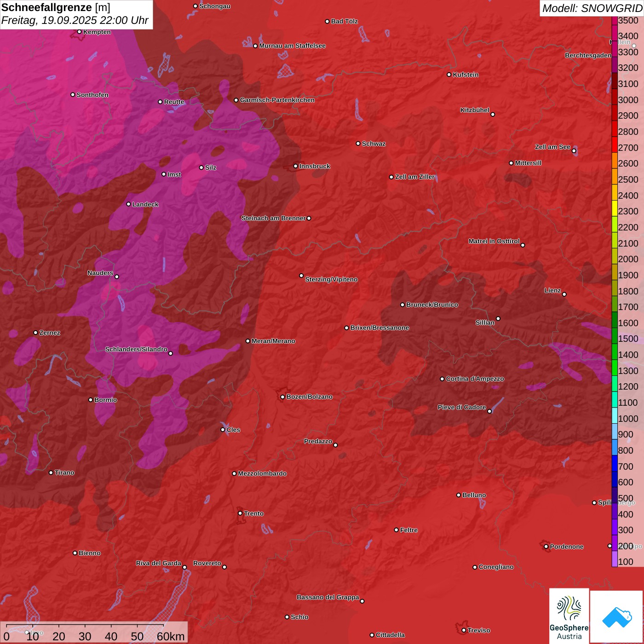Click the 'Matrei in Osttirol' label
Screen dimensions: 644x644
[x=494, y=241]
